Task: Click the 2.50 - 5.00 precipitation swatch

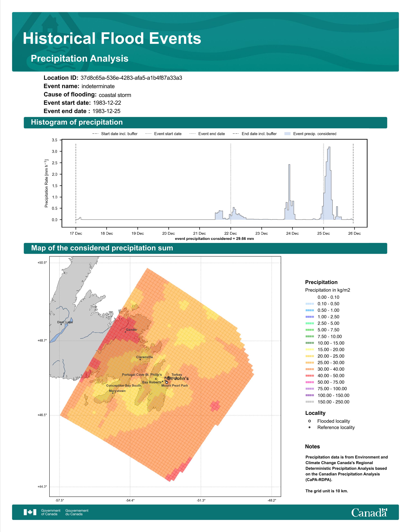Action: click(310, 324)
